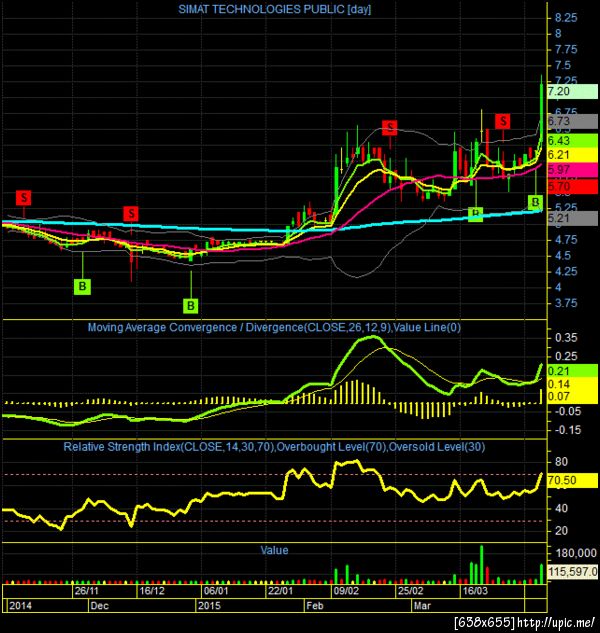Image resolution: width=600 pixels, height=633 pixels.
Task: Click the 26/11 date label
Action: click(x=86, y=591)
